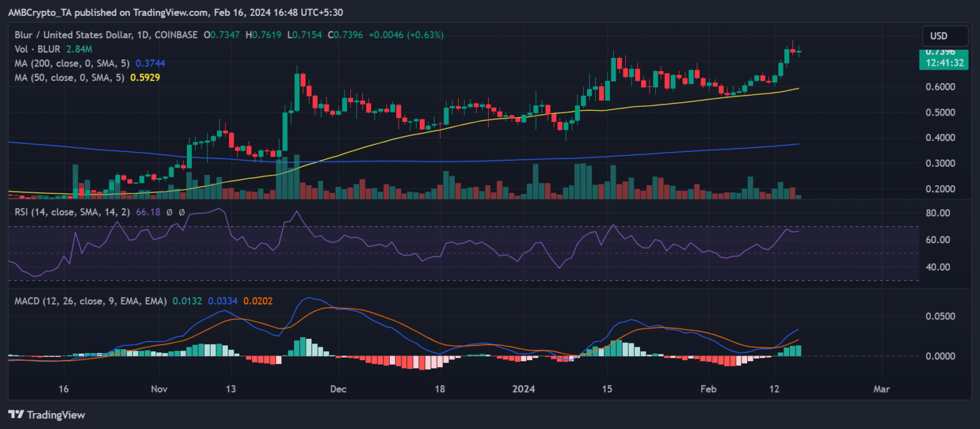Click the TradingView logo at bottom left

pyautogui.click(x=46, y=414)
